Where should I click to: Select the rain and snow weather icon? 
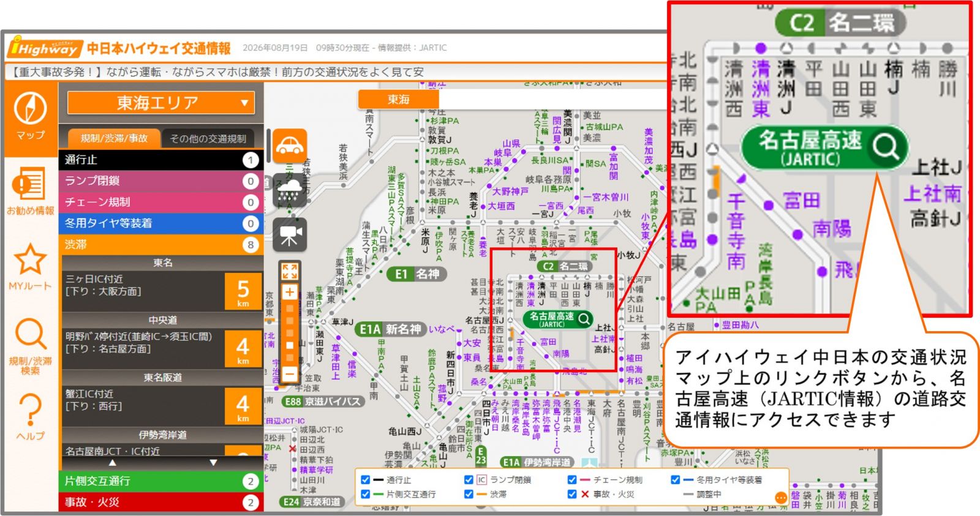pyautogui.click(x=290, y=190)
